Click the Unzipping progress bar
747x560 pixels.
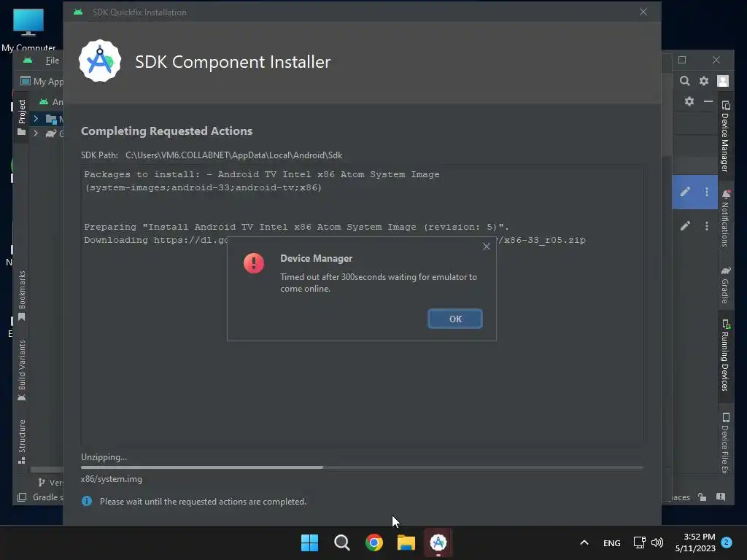coord(362,467)
